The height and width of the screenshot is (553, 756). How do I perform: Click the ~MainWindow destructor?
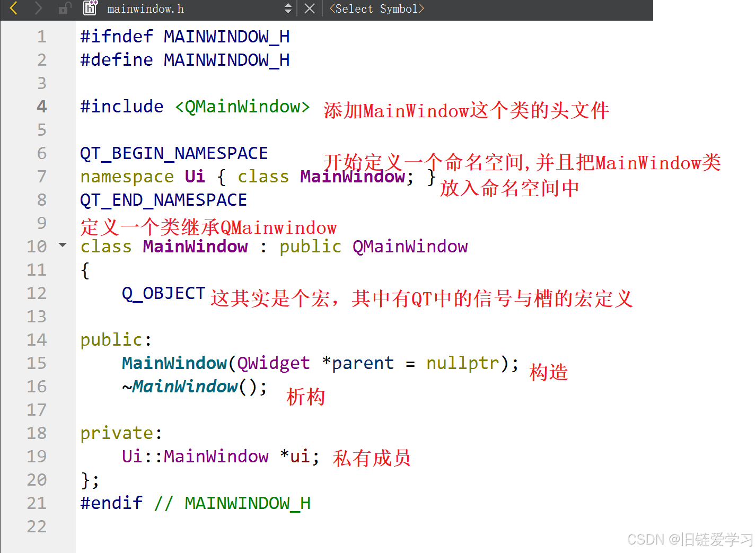pos(180,387)
